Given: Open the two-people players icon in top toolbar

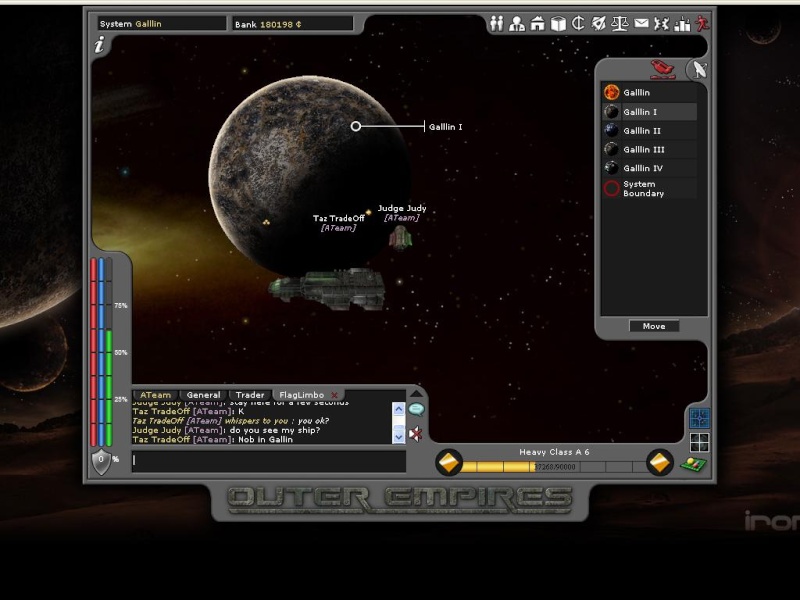Looking at the screenshot, I should (496, 23).
